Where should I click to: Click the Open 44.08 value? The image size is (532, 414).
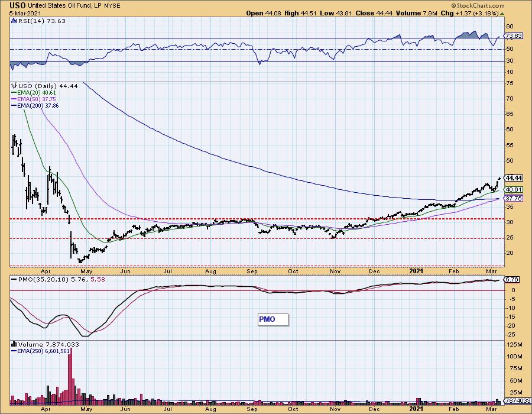[x=262, y=13]
